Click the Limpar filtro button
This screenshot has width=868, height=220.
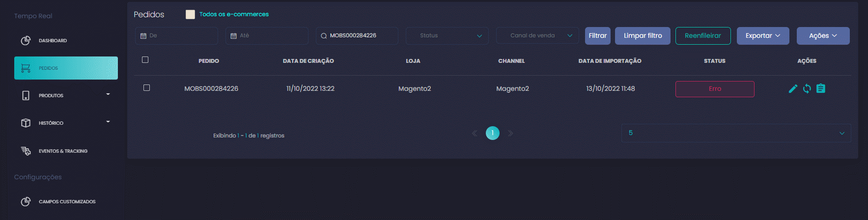[x=643, y=36]
